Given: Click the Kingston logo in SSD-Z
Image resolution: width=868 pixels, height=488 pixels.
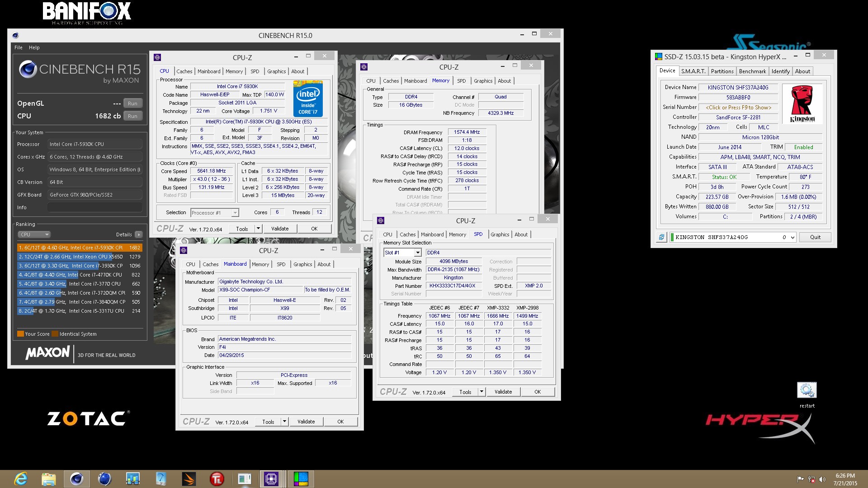Looking at the screenshot, I should click(x=802, y=103).
